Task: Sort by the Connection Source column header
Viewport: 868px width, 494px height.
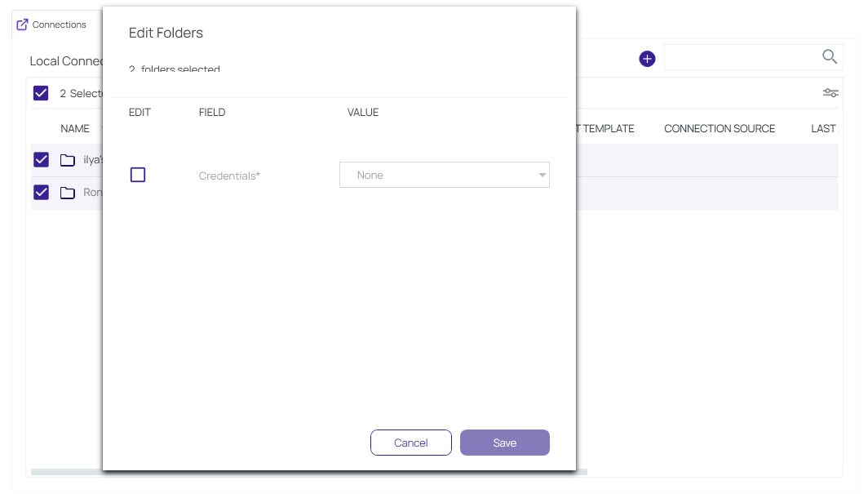Action: point(719,129)
